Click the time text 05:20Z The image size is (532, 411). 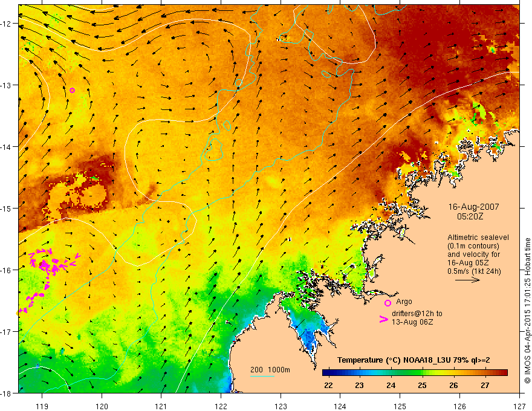pyautogui.click(x=470, y=216)
